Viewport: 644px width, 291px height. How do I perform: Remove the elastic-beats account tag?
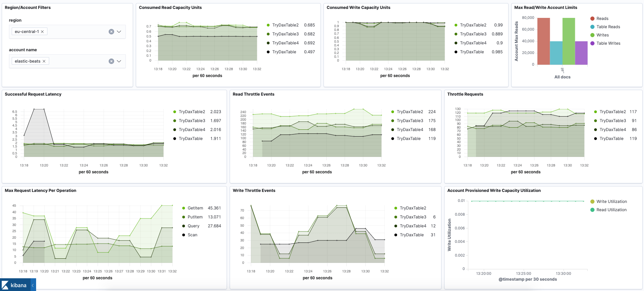click(44, 61)
